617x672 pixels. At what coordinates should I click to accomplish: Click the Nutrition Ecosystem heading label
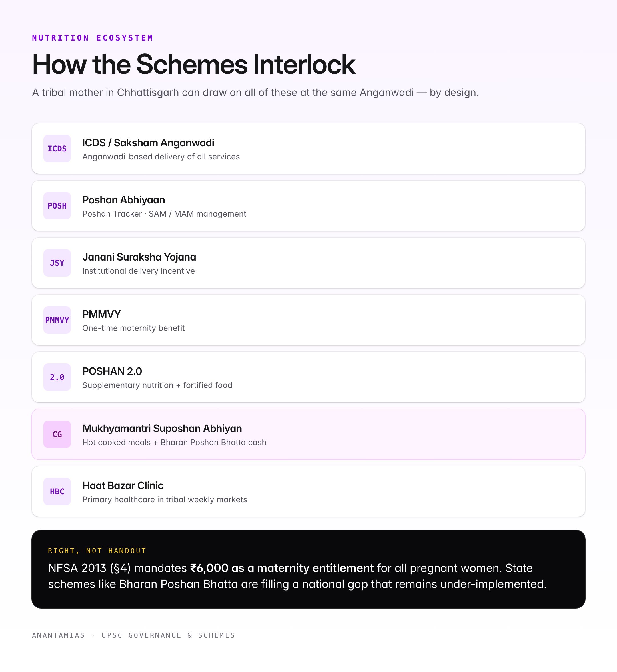tap(93, 38)
